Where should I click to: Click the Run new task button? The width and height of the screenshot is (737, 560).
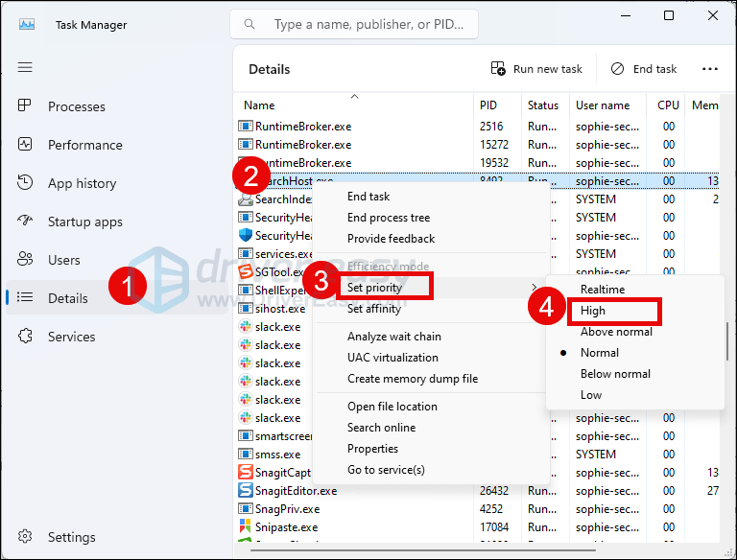[537, 69]
